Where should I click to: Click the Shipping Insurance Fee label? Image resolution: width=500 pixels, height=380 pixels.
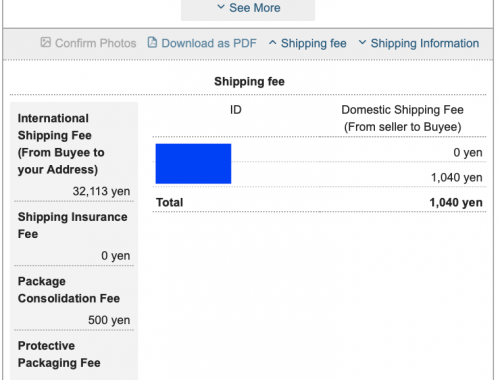72,225
